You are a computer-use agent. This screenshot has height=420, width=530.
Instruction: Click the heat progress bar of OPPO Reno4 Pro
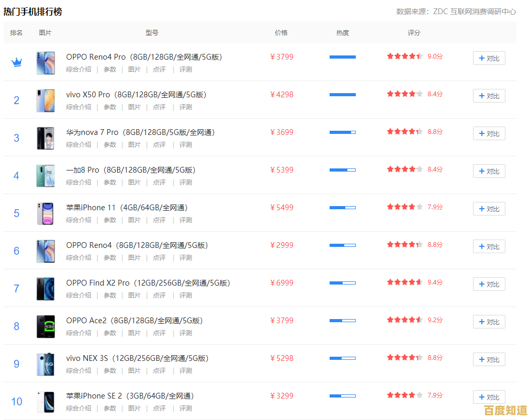coord(342,56)
